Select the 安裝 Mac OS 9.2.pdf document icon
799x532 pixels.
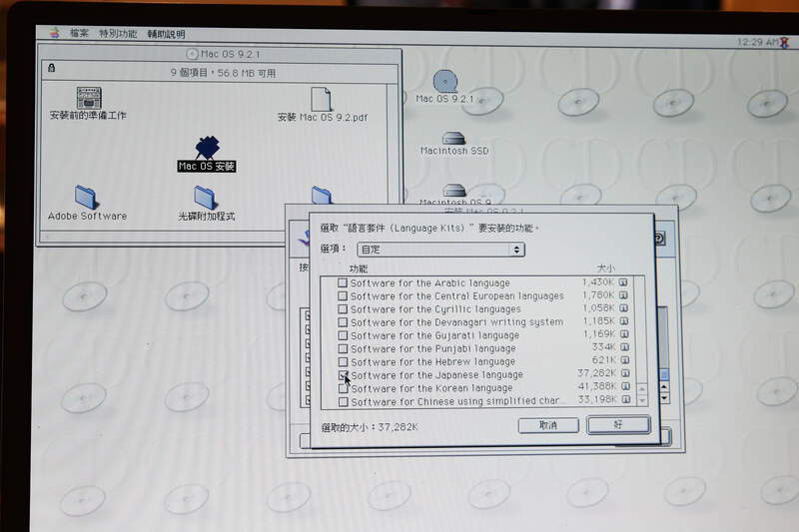tap(322, 105)
